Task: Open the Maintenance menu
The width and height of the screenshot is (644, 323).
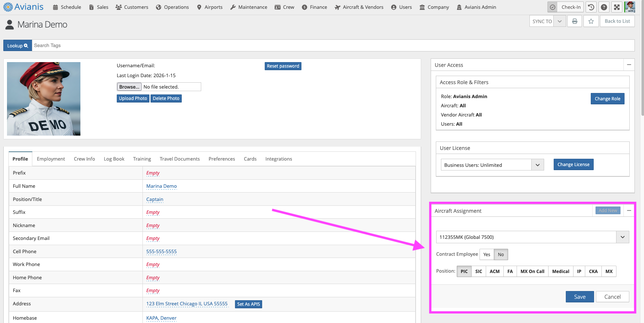Action: 249,7
